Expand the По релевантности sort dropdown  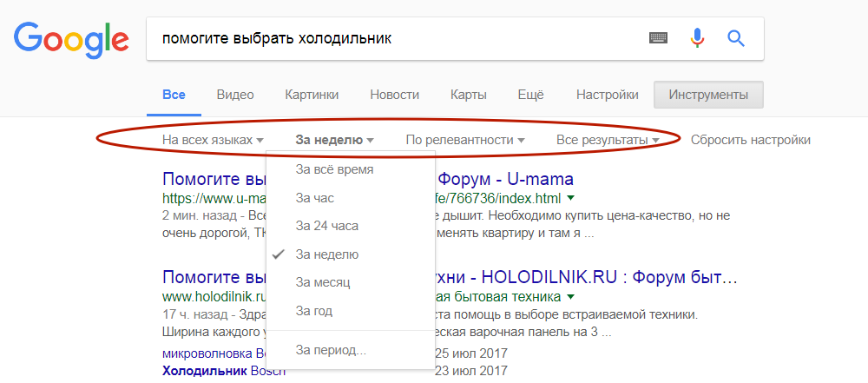click(465, 140)
